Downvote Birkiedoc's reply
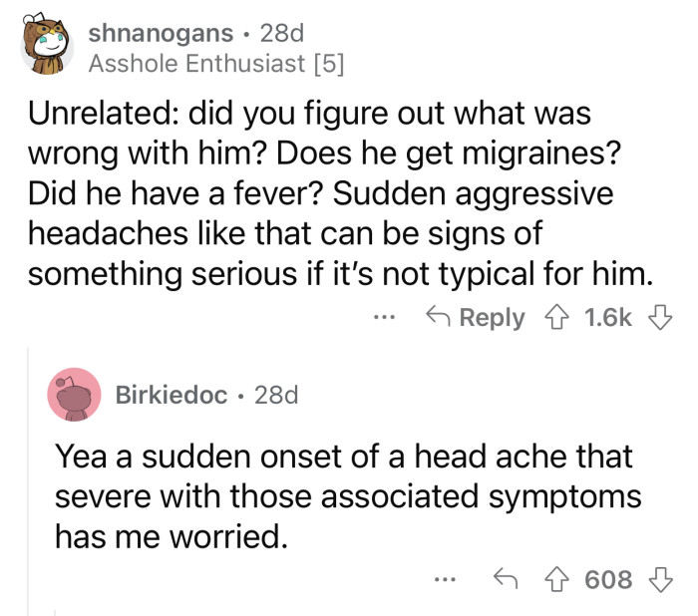698x616 pixels. 656,579
